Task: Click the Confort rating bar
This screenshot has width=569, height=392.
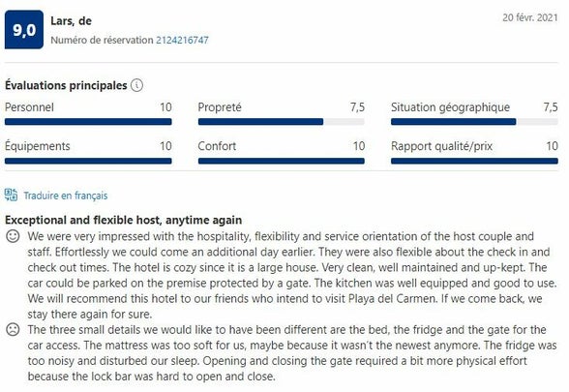Action: 282,161
